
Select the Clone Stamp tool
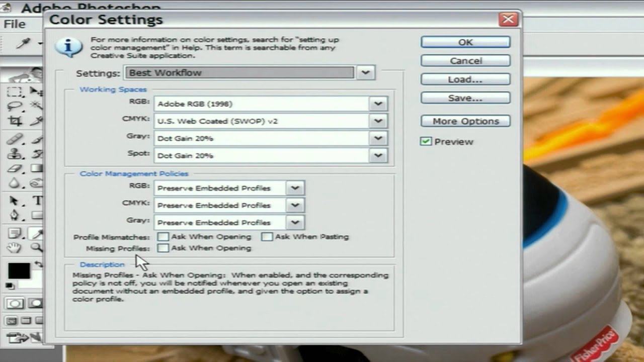coord(15,154)
